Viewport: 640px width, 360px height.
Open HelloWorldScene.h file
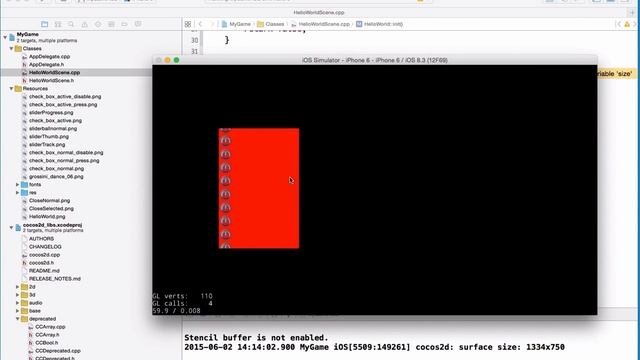coord(51,80)
